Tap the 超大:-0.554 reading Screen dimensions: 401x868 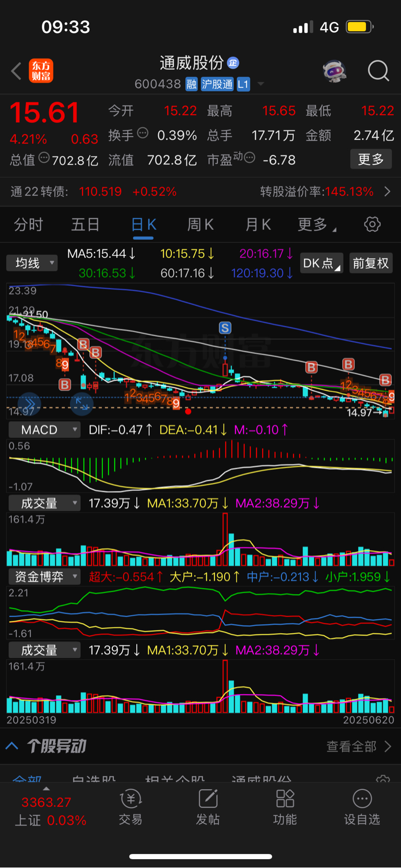[x=126, y=577]
